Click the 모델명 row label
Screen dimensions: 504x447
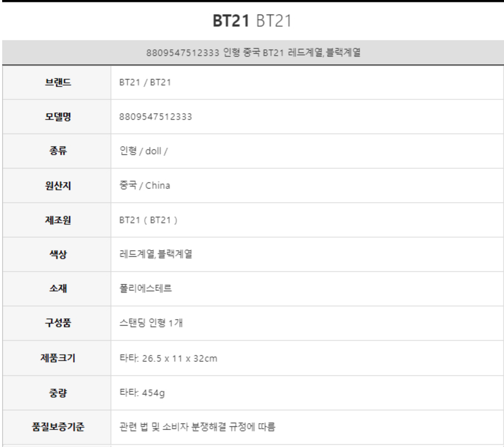pos(58,117)
